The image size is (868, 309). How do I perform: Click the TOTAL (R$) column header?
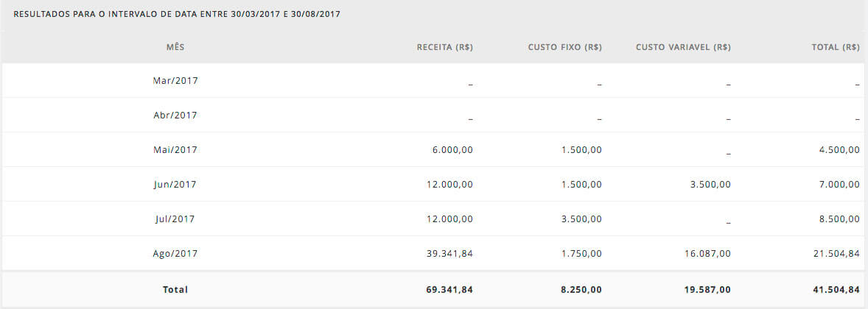(x=836, y=48)
